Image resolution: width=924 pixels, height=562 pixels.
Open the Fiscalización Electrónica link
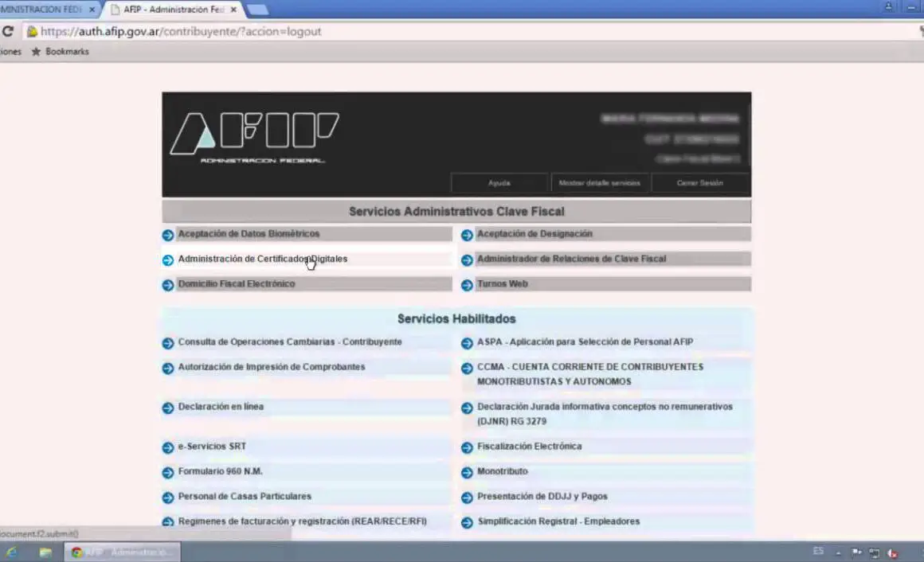click(529, 447)
